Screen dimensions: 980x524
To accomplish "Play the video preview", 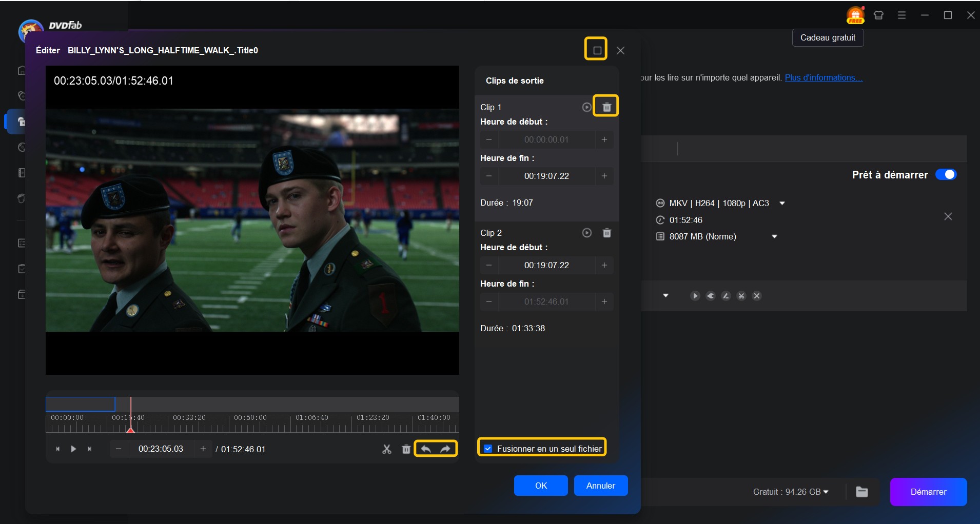I will pyautogui.click(x=73, y=449).
